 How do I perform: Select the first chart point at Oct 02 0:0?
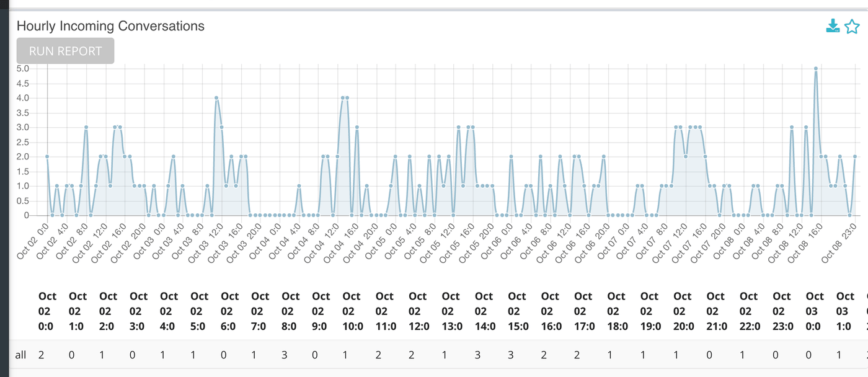[x=47, y=157]
